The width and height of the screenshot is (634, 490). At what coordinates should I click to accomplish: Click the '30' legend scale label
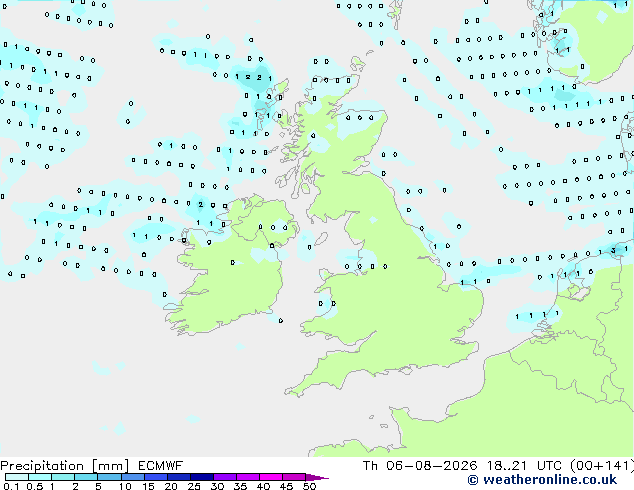point(217,486)
